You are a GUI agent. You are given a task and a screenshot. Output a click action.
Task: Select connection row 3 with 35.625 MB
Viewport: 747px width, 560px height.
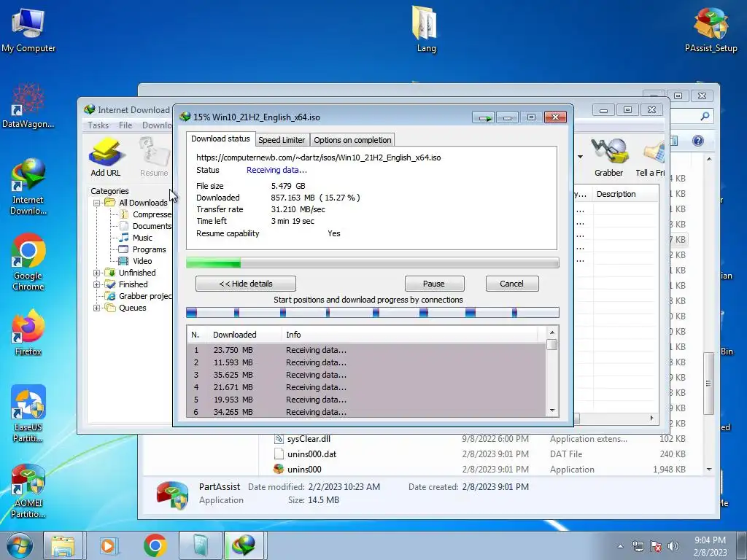[x=366, y=375]
